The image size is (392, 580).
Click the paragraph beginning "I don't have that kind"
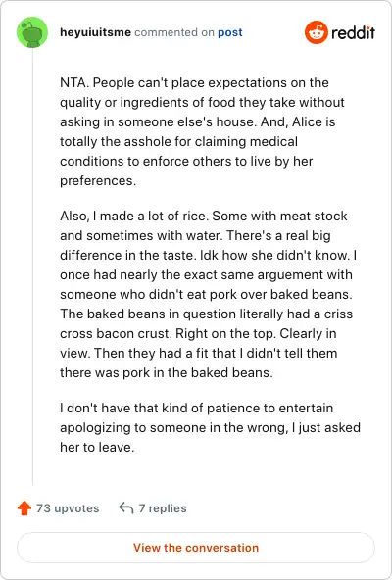(210, 427)
